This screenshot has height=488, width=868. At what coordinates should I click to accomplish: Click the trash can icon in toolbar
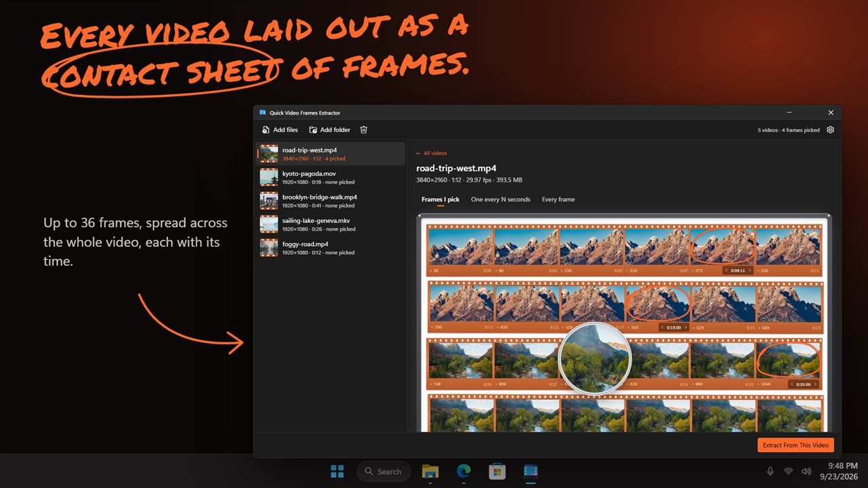tap(363, 129)
